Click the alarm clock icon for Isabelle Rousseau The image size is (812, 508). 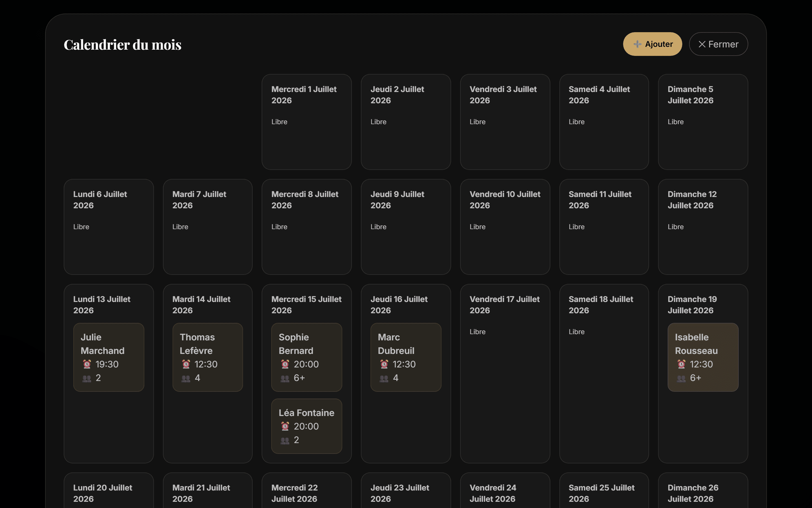coord(681,364)
